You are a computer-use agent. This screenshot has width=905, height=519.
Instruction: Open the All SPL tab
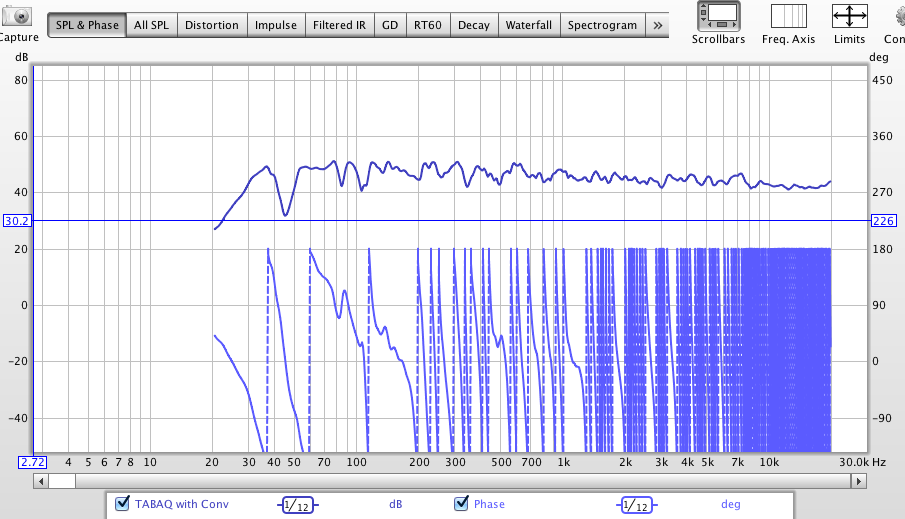pos(151,25)
